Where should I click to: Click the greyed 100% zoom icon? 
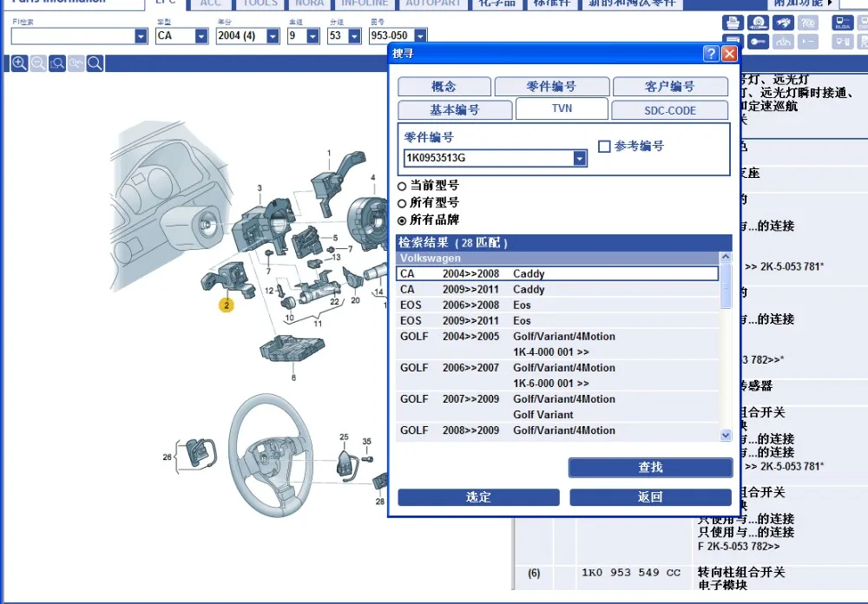[x=76, y=63]
